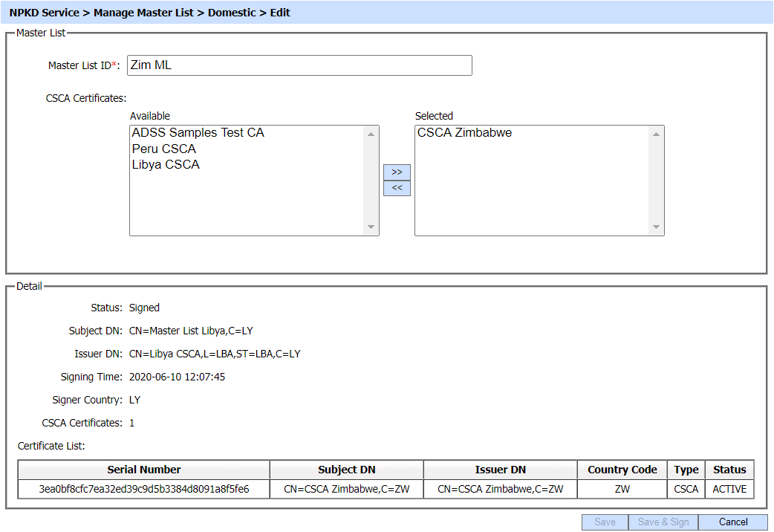
Task: Click the certificate serial number cell
Action: point(144,489)
